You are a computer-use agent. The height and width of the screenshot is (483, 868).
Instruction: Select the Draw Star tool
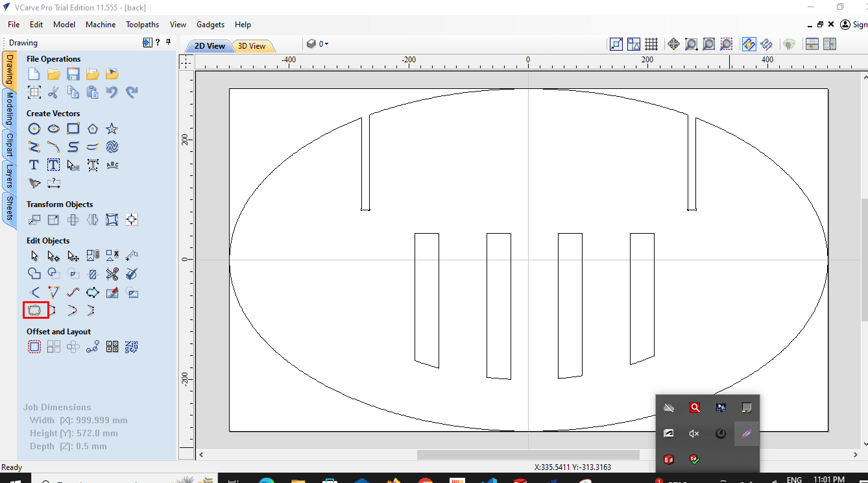coord(112,129)
